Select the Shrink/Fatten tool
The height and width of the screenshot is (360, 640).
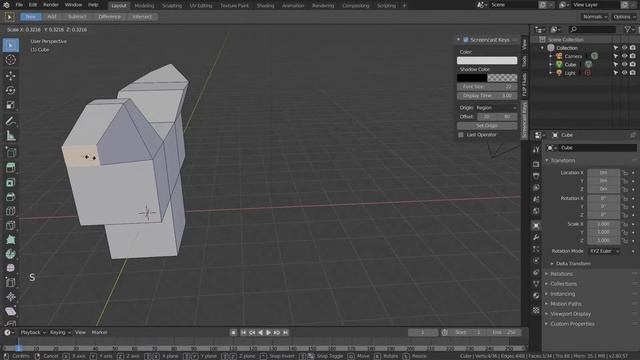click(11, 297)
